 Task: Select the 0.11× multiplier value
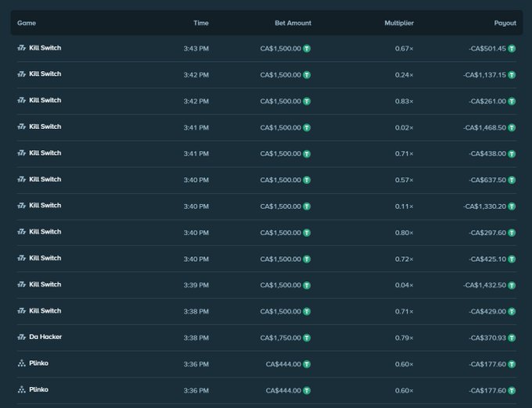pos(404,206)
